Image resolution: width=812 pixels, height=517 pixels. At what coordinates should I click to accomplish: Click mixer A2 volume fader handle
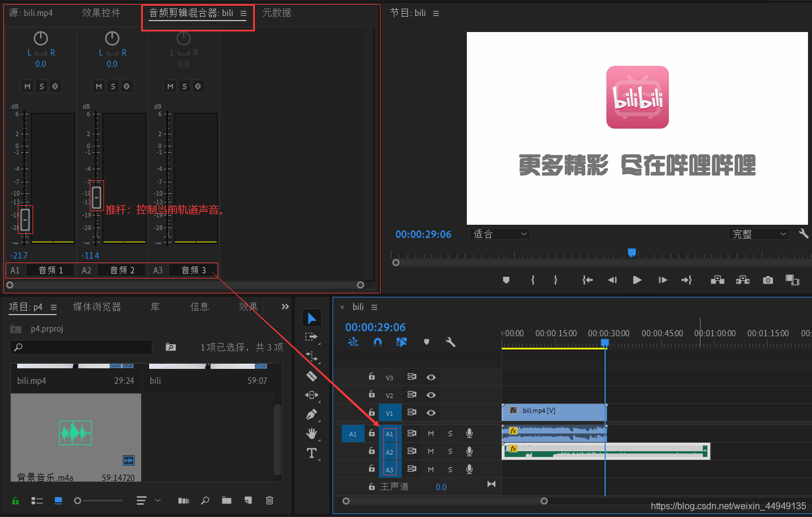[97, 197]
